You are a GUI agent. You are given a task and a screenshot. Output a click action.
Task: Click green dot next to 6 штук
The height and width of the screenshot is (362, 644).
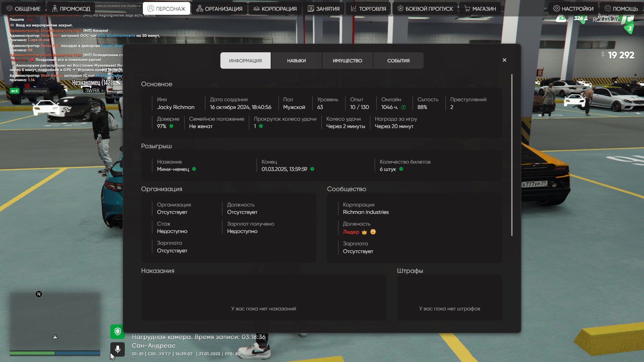[x=401, y=169]
